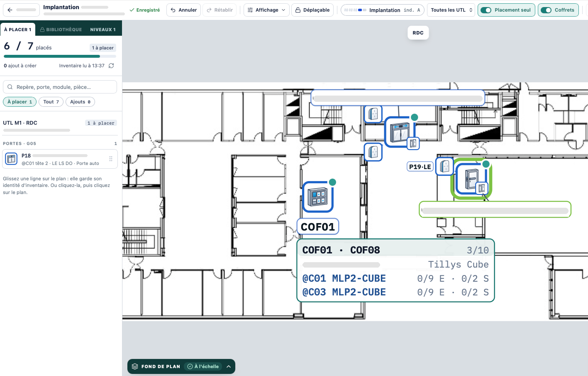Click the P18 door icon in the list
The height and width of the screenshot is (376, 588).
(11, 159)
